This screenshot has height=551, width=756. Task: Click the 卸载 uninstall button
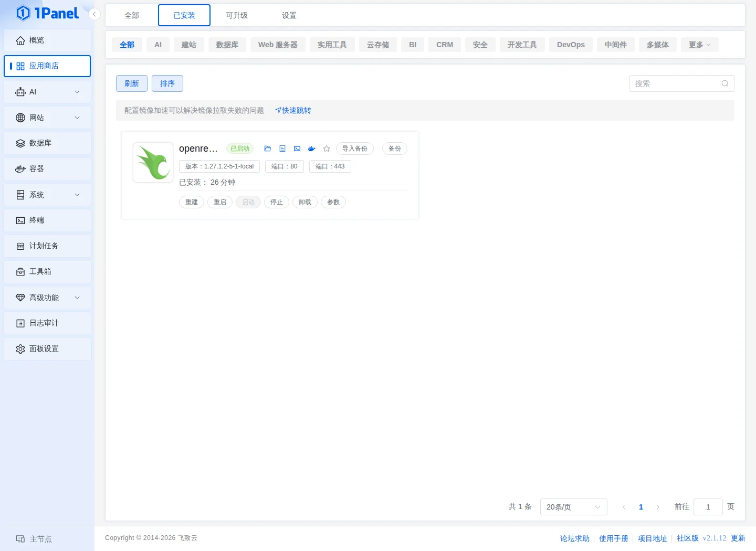point(305,202)
